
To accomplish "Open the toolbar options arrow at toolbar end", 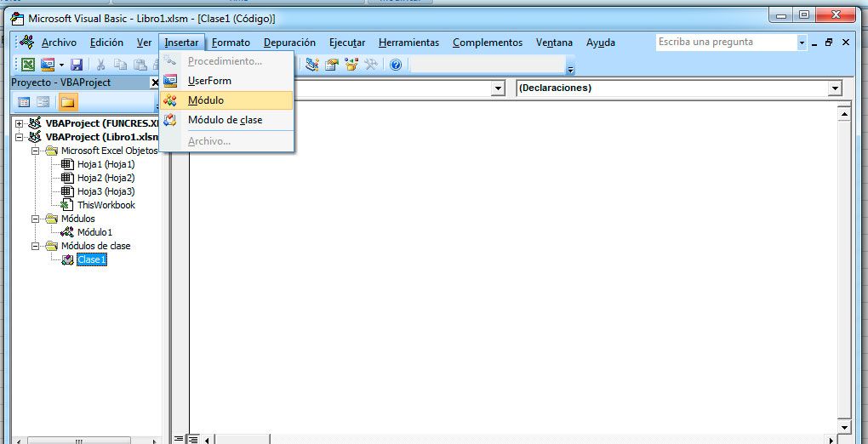I will (571, 69).
